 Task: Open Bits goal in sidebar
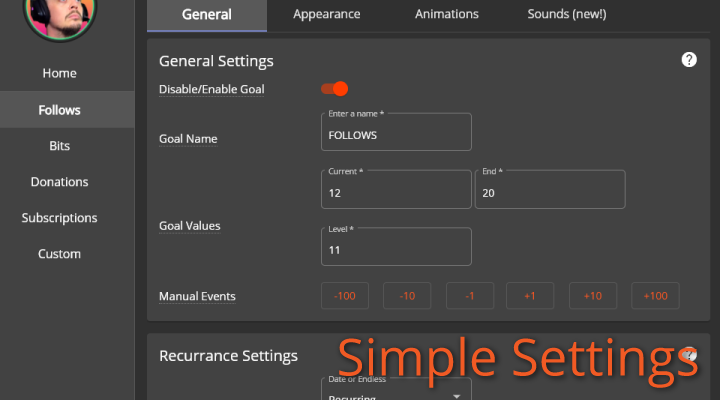pos(59,146)
